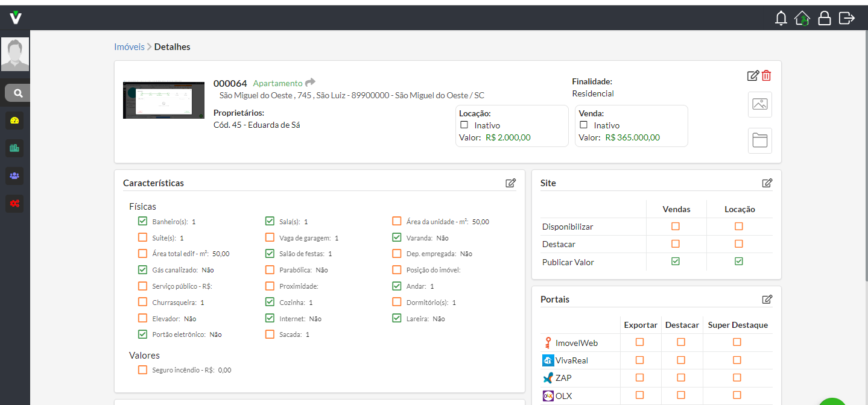Toggle the Locação Inativo checkbox
The image size is (868, 405).
[464, 125]
